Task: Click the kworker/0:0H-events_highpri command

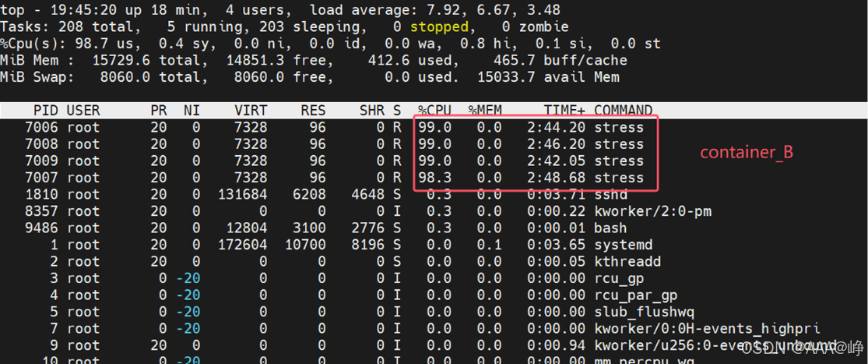Action: (x=707, y=328)
